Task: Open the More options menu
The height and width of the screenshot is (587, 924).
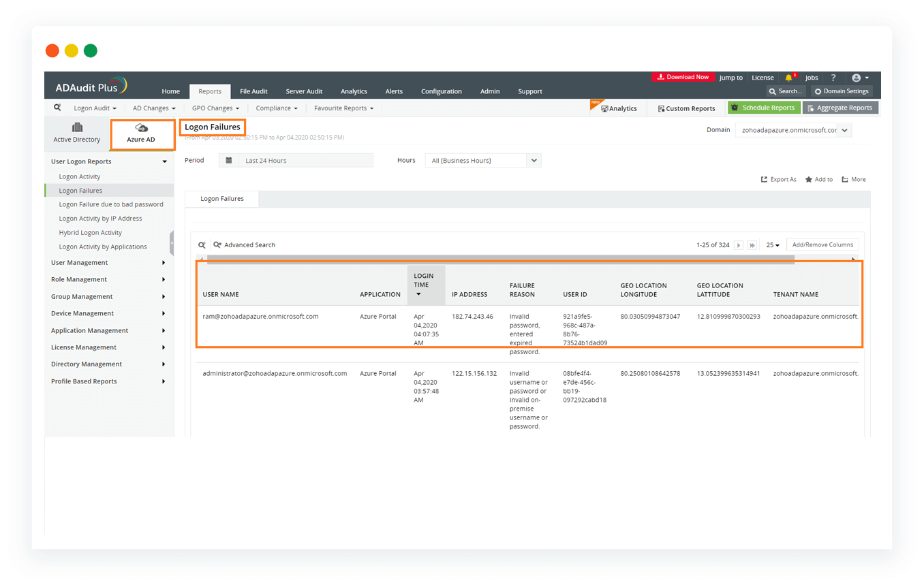Action: click(x=854, y=180)
